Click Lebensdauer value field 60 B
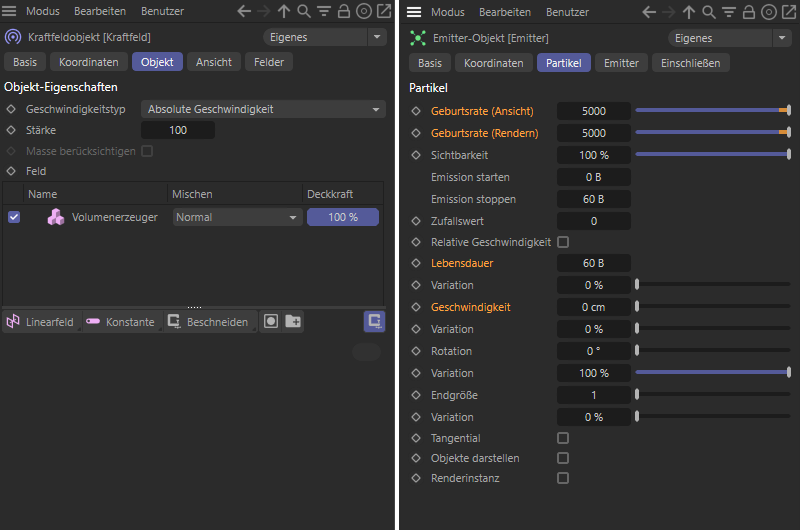800x530 pixels. [594, 263]
